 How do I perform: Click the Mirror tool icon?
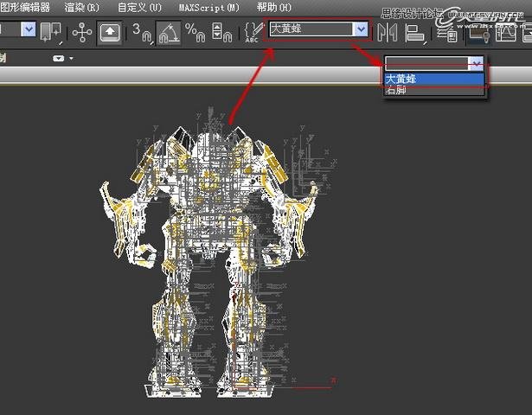pyautogui.click(x=386, y=32)
